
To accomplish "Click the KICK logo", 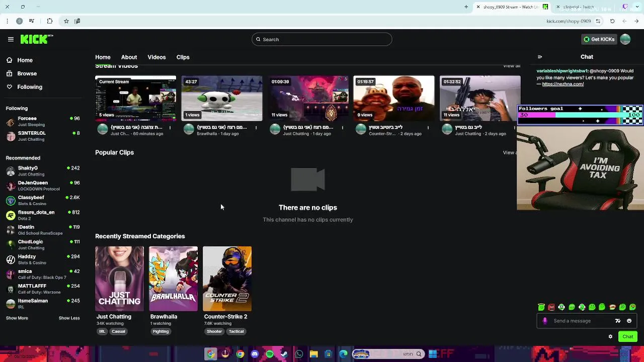I will point(37,39).
